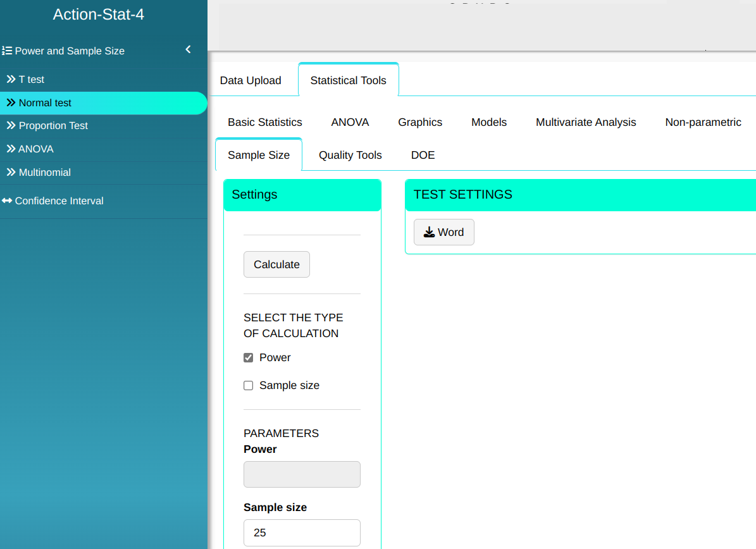Image resolution: width=756 pixels, height=549 pixels.
Task: Open the Quality Tools tab
Action: tap(350, 155)
